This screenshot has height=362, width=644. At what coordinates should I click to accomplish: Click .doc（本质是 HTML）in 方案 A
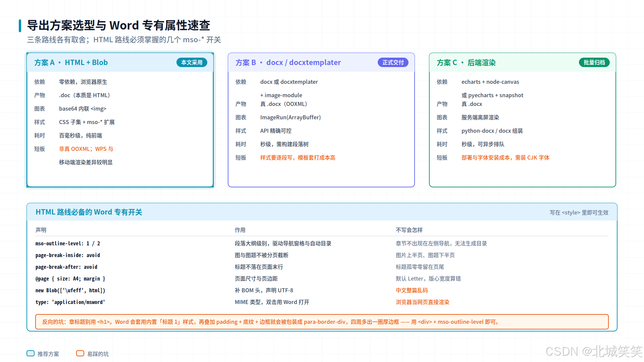click(x=86, y=95)
